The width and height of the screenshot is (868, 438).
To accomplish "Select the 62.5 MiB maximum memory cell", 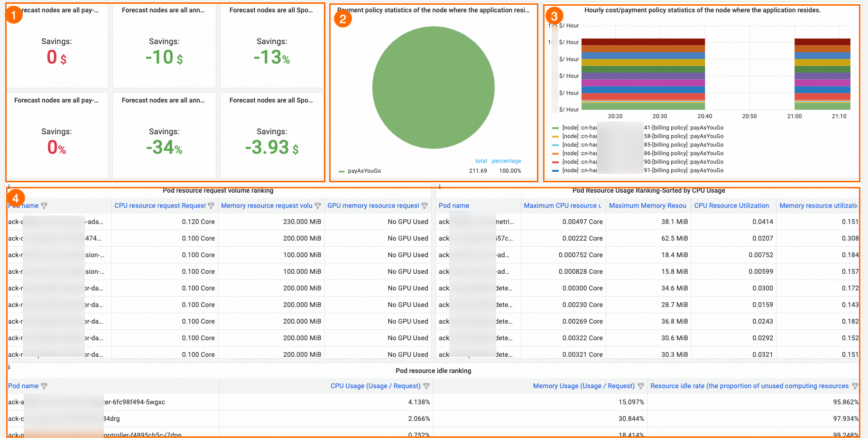I will (x=648, y=238).
